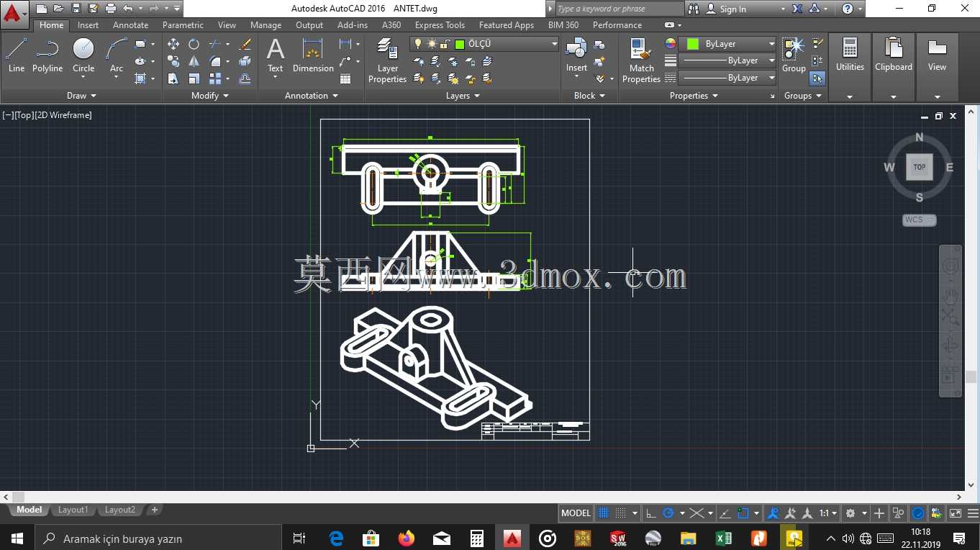Expand the Layers panel

click(x=463, y=96)
